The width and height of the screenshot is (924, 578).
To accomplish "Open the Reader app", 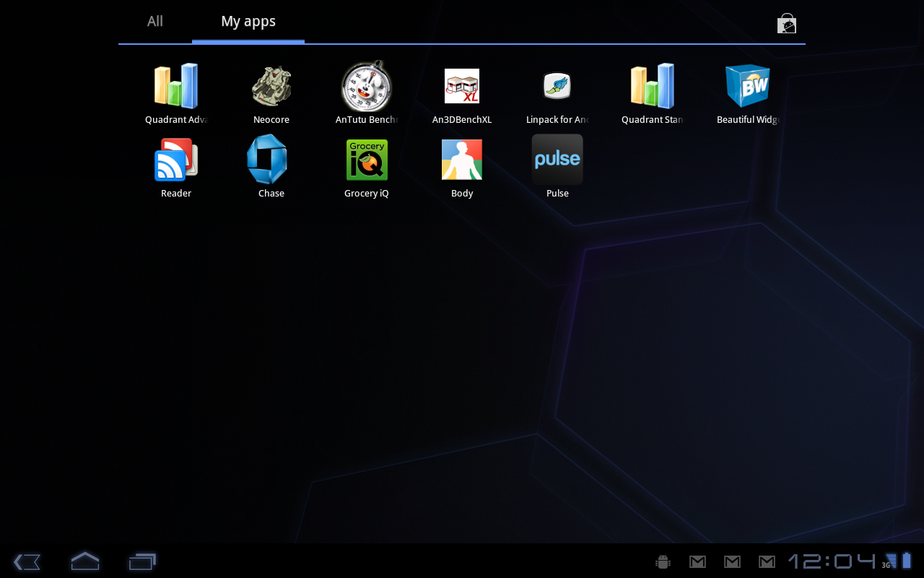I will tap(176, 160).
